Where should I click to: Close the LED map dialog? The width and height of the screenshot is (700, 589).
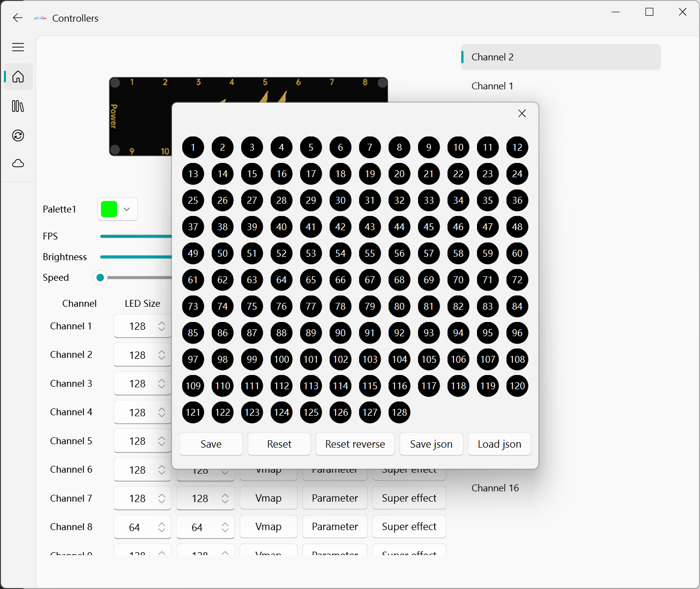click(522, 114)
